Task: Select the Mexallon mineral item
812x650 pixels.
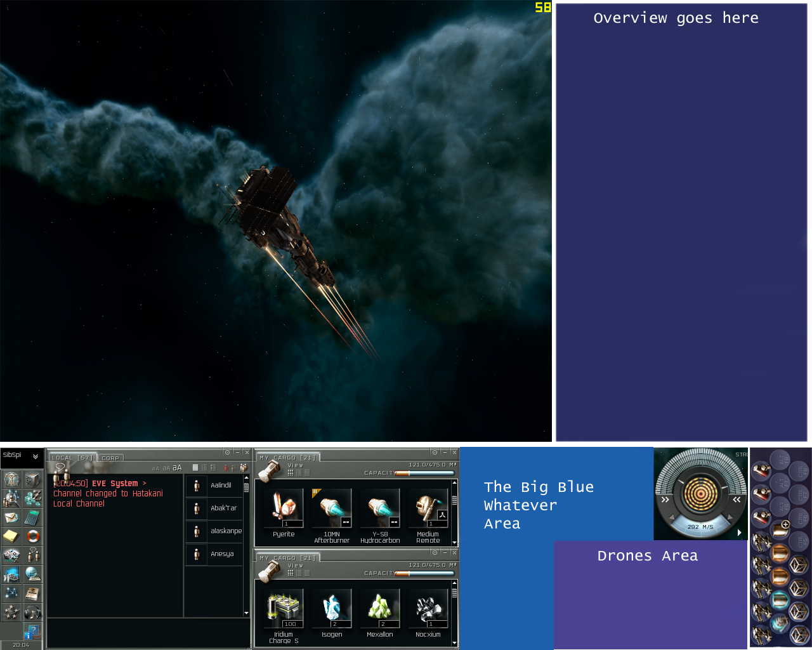Action: 380,613
